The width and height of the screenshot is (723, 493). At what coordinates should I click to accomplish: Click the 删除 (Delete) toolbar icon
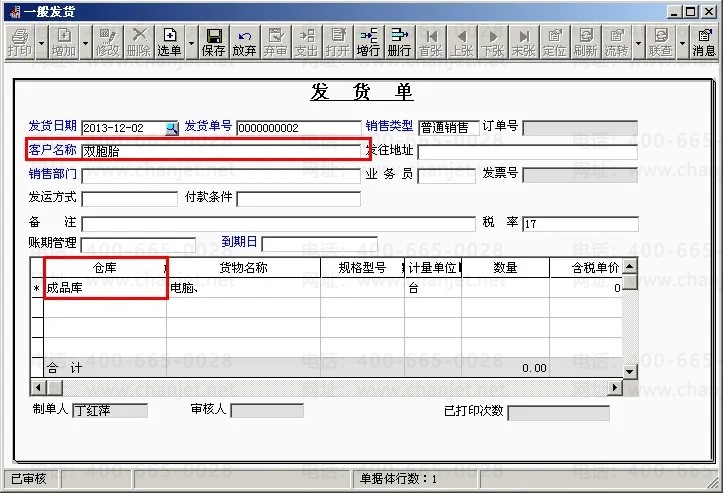[x=138, y=42]
